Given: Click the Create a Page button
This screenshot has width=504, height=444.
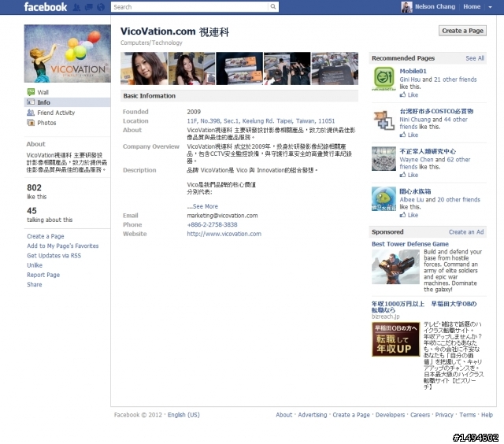Looking at the screenshot, I should click(x=462, y=31).
